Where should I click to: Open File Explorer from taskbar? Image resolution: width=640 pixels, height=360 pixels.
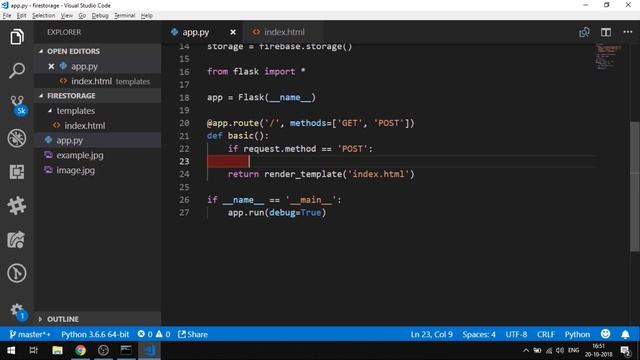tap(57, 350)
